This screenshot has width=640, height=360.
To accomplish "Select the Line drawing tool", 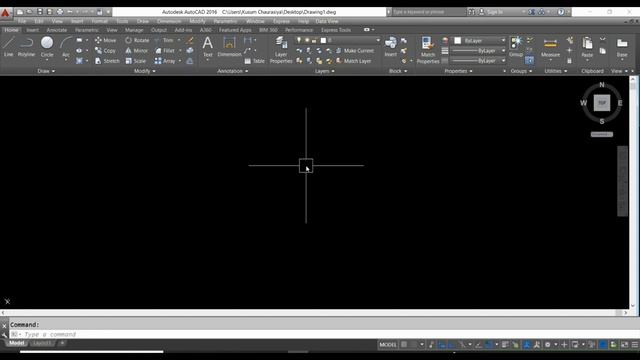I will pos(9,46).
